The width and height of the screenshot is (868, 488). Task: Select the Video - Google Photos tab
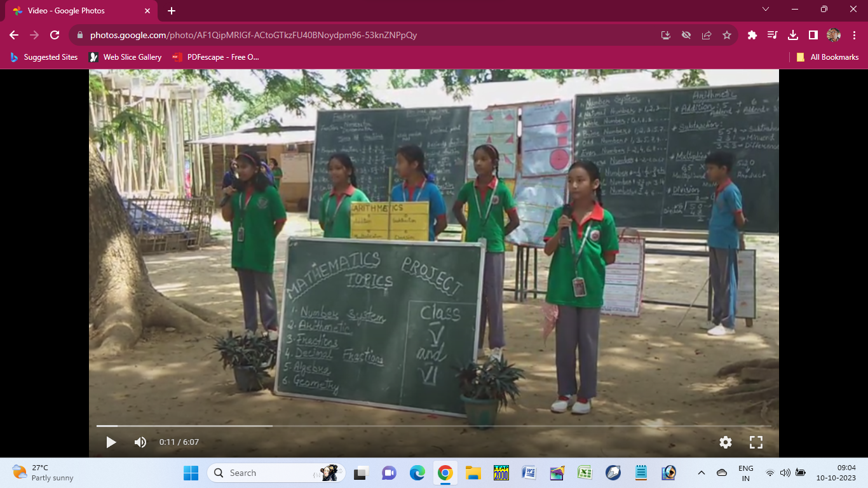[79, 11]
